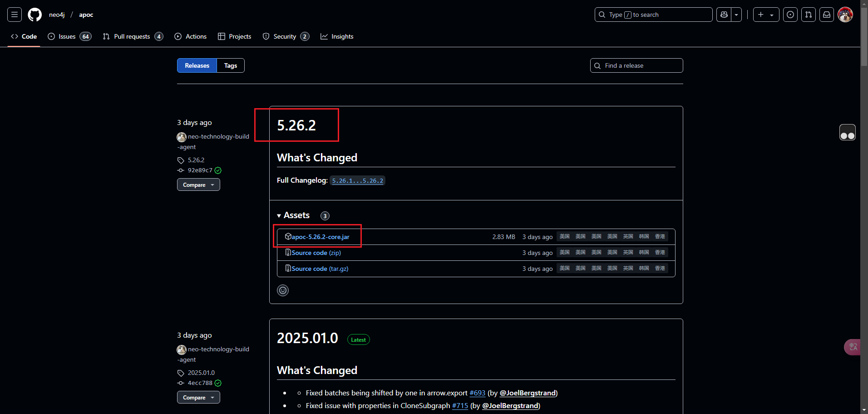Click the build-agent avatar in the 2025.01.0 release
Viewport: 868px width, 414px height.
[x=182, y=349]
